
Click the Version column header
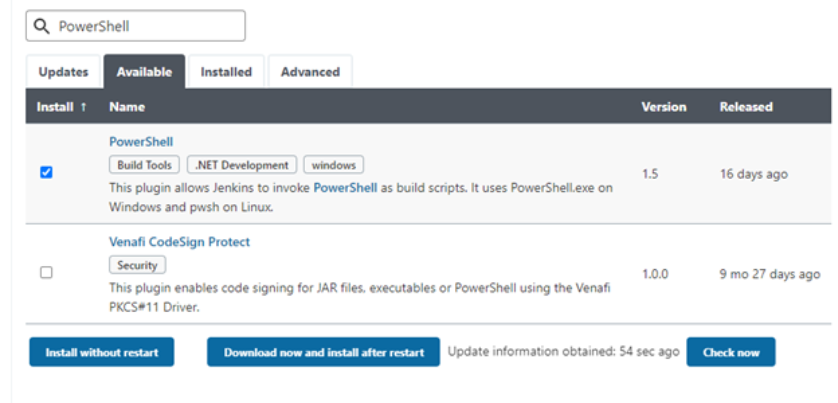(664, 107)
